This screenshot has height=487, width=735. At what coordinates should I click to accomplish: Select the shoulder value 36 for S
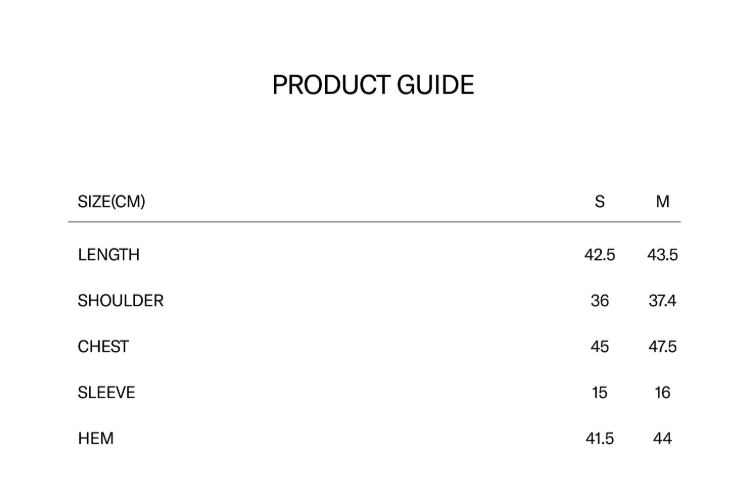pos(600,301)
